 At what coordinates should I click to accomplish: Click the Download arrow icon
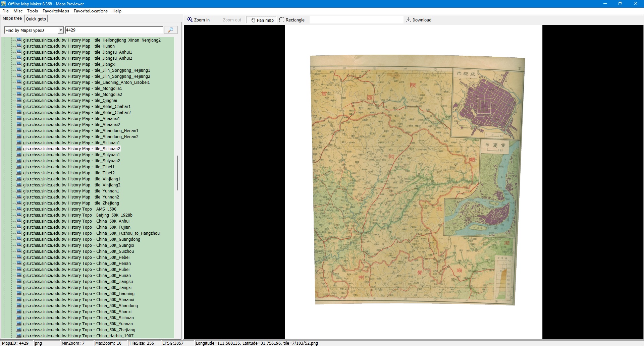coord(408,20)
